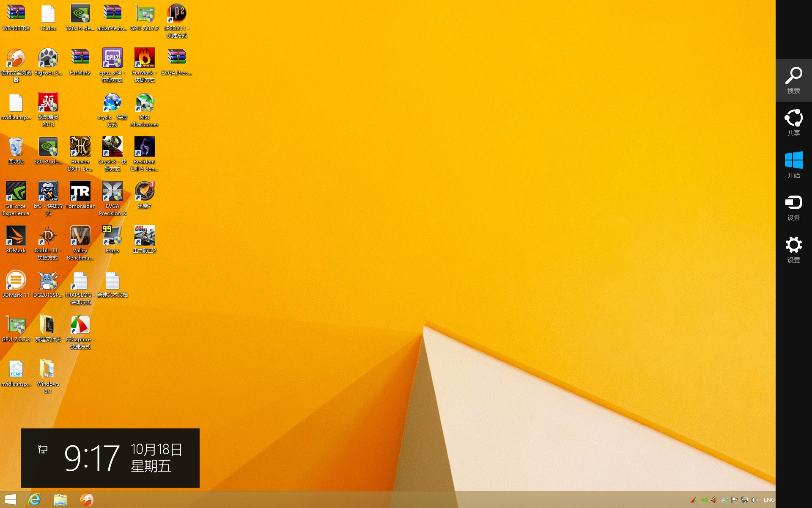This screenshot has height=508, width=812.
Task: Select the EVGA_Prec archive icon
Action: coord(177,62)
